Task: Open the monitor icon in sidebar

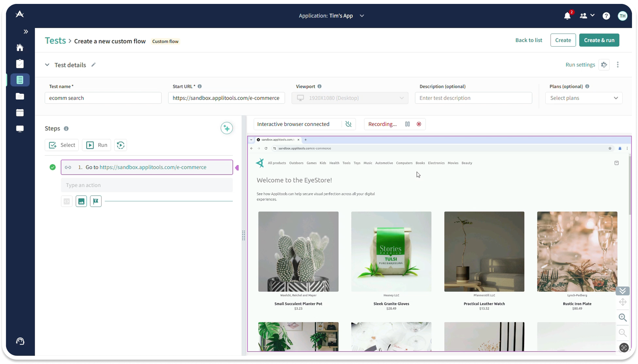Action: coord(20,129)
